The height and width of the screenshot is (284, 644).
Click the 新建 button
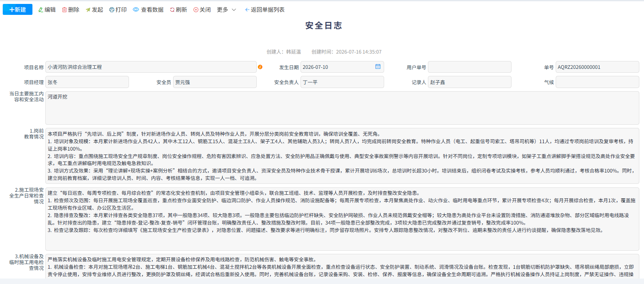(18, 9)
